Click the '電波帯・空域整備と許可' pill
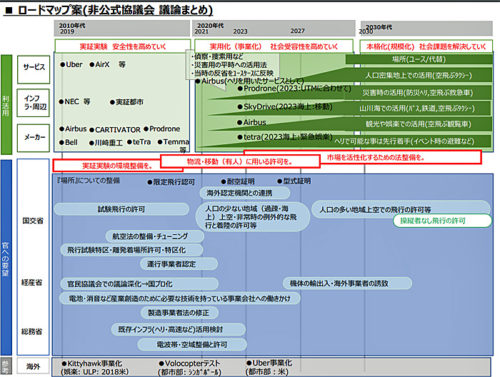The height and width of the screenshot is (377, 500). [192, 344]
